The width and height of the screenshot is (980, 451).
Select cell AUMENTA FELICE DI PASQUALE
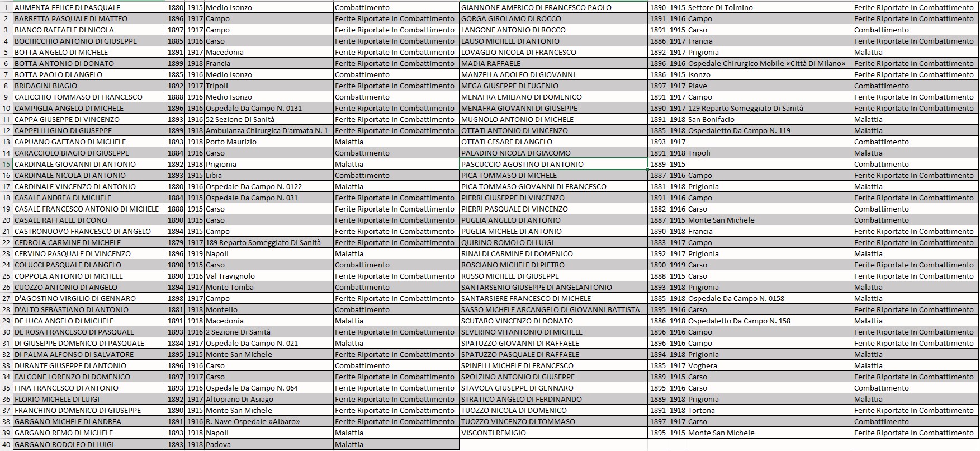pos(89,7)
